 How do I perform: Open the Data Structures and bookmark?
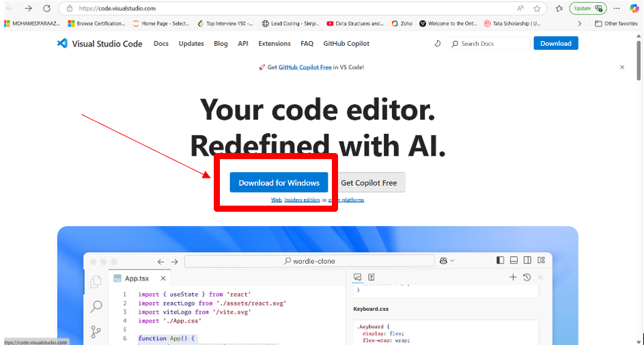(x=355, y=23)
